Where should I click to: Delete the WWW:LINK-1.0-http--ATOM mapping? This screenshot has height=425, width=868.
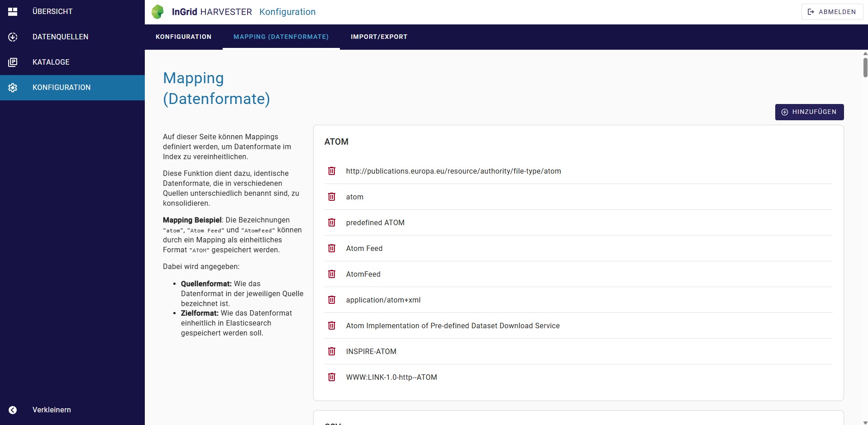click(x=332, y=377)
